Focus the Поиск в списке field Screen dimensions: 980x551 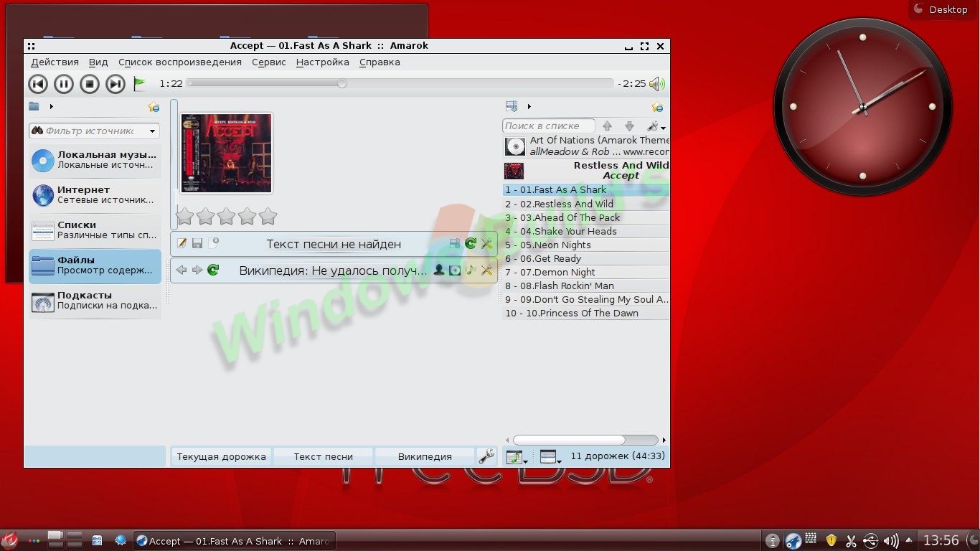pos(549,126)
